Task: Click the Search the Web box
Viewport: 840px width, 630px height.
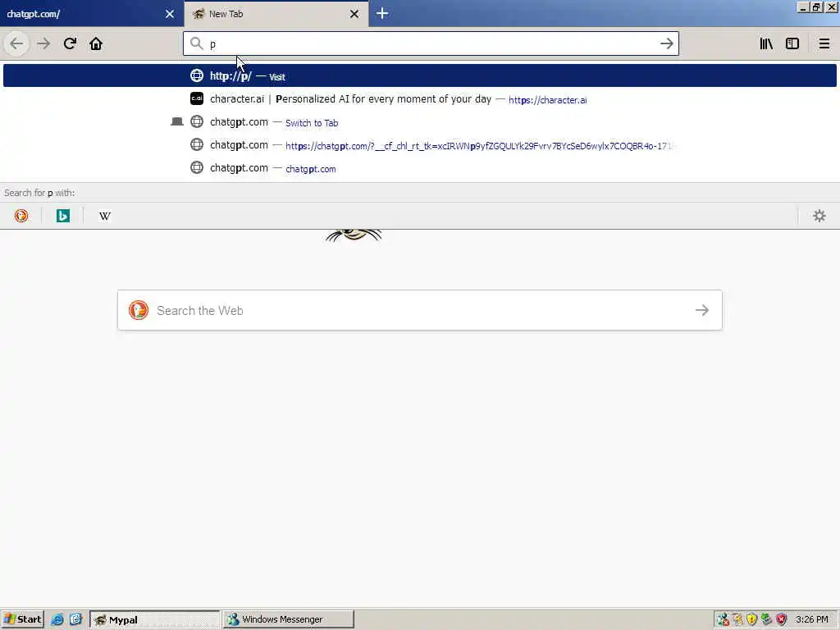Action: pos(419,310)
